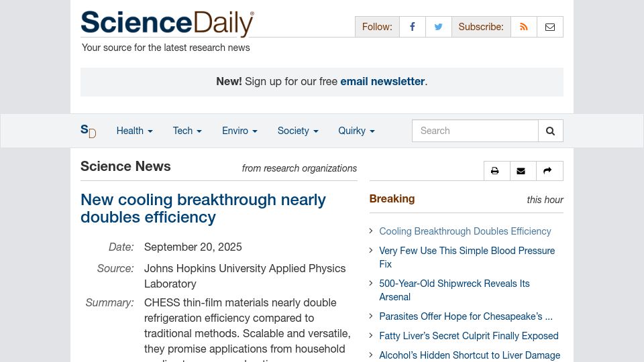Image resolution: width=644 pixels, height=362 pixels.
Task: Click the Science News heading
Action: coord(125,167)
